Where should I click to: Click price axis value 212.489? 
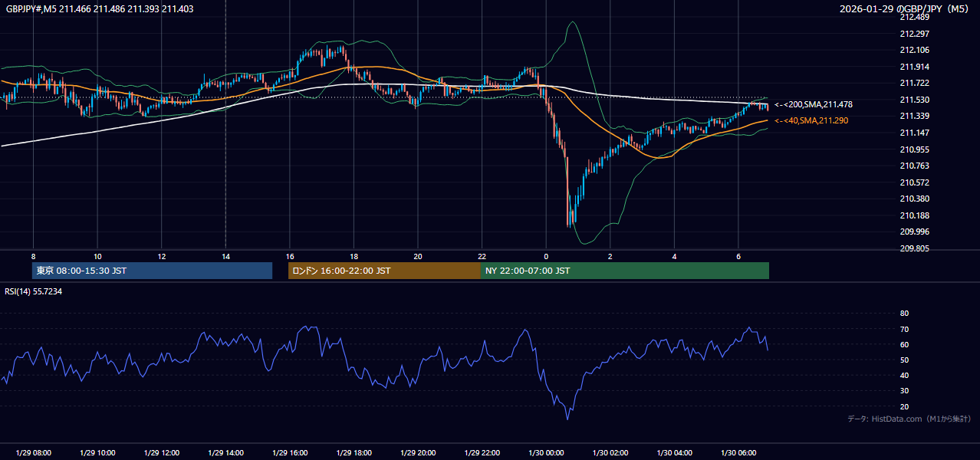click(914, 17)
